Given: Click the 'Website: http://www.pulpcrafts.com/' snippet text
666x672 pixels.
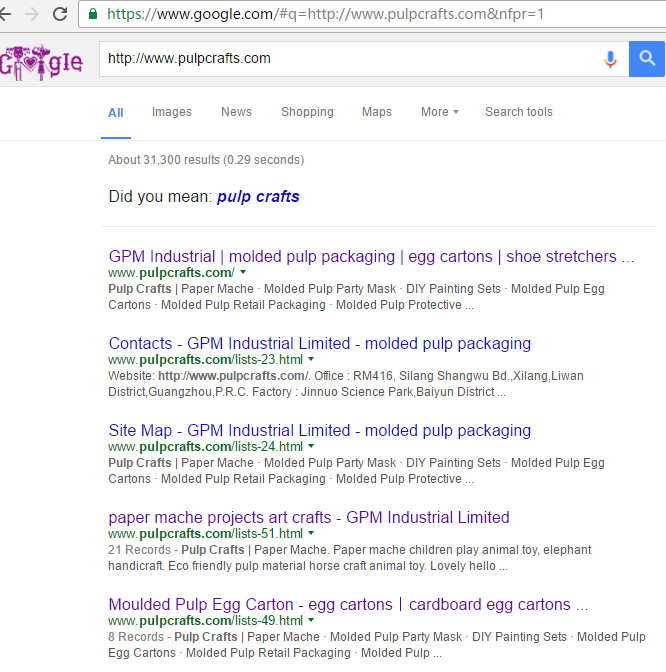Looking at the screenshot, I should pyautogui.click(x=209, y=376).
